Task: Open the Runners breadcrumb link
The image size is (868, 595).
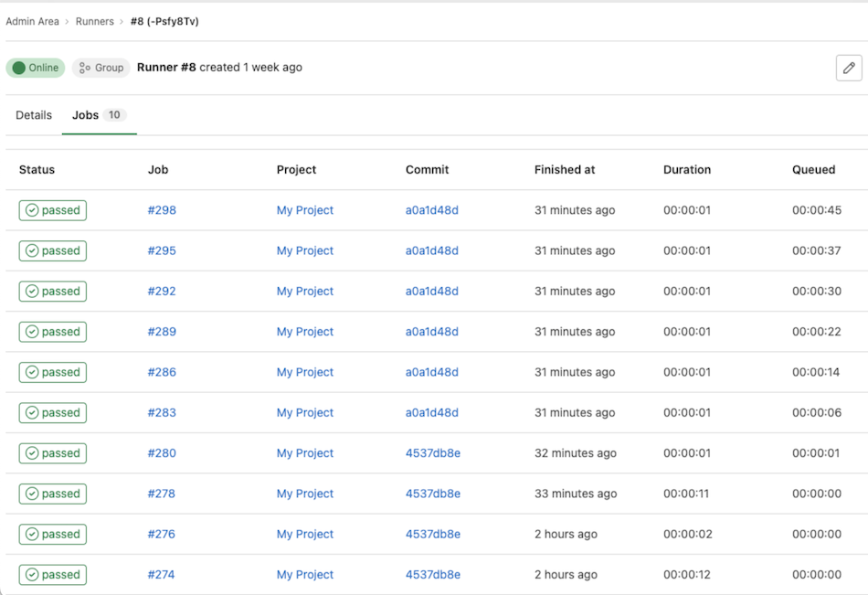Action: point(95,21)
